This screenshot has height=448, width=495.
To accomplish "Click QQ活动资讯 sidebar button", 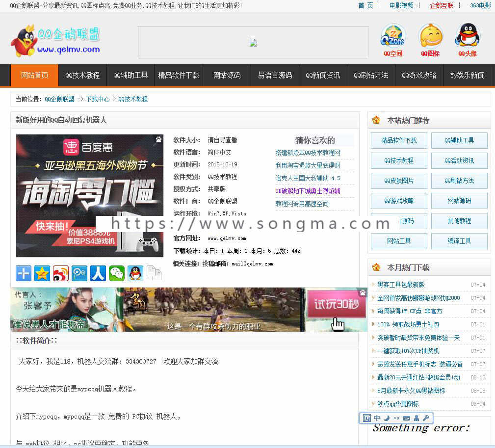I will pos(459,160).
